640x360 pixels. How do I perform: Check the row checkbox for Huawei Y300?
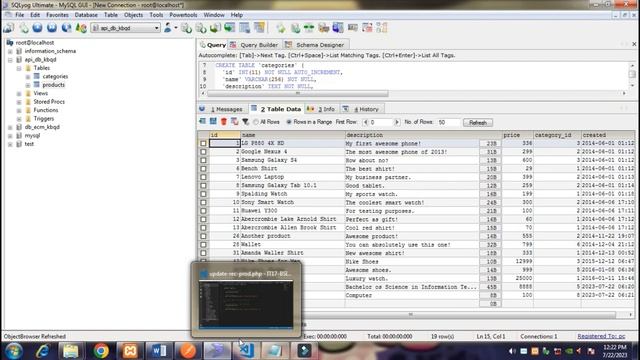point(203,211)
